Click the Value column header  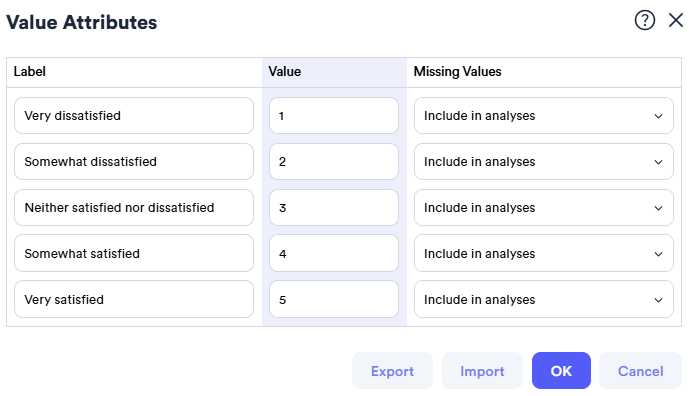coord(285,72)
